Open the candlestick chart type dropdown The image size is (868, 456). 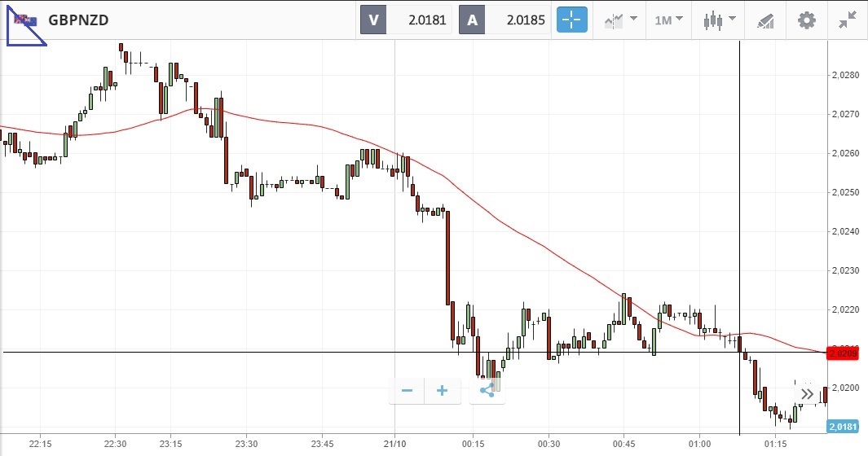click(719, 20)
